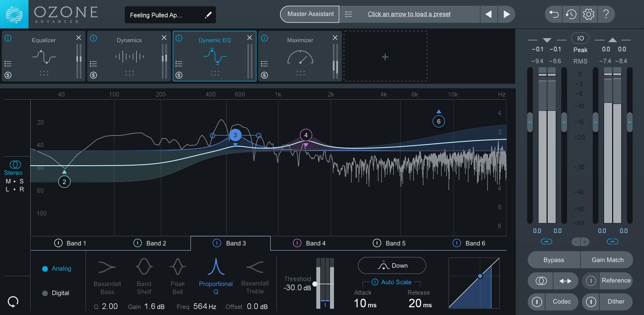
Task: Open the preset list menu icon
Action: 349,14
